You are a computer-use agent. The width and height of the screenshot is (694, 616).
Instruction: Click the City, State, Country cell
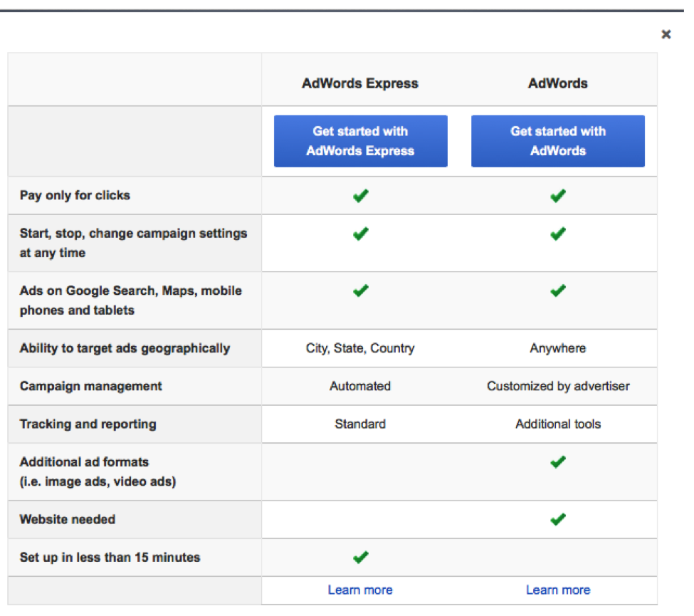[360, 348]
